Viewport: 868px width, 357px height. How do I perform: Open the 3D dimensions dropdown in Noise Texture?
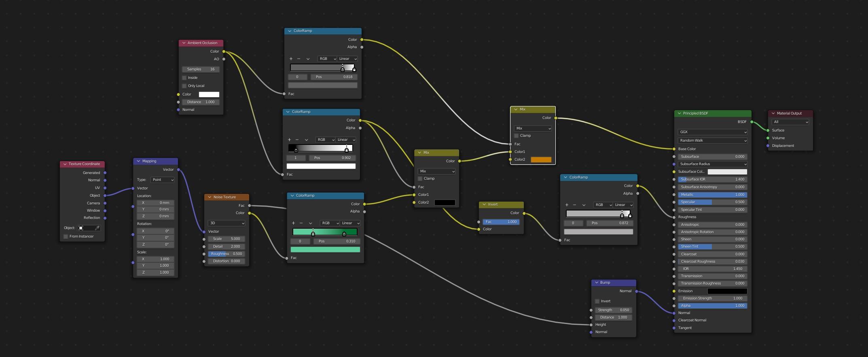[226, 223]
